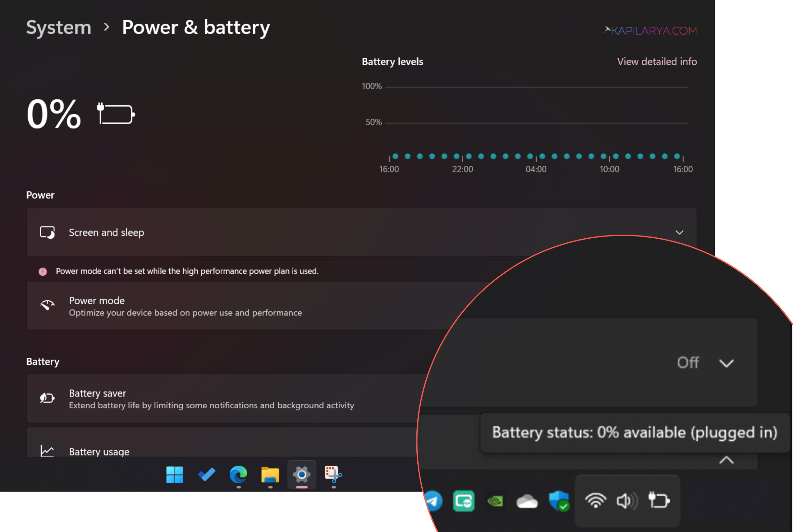Click the 100% chart axis label
The height and width of the screenshot is (532, 793).
tap(372, 86)
